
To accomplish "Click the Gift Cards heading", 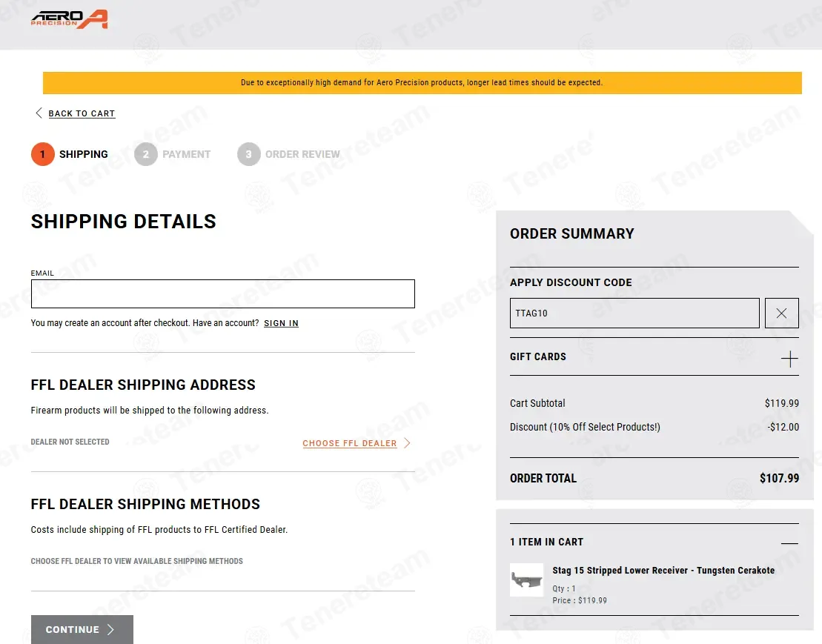I will pos(538,357).
